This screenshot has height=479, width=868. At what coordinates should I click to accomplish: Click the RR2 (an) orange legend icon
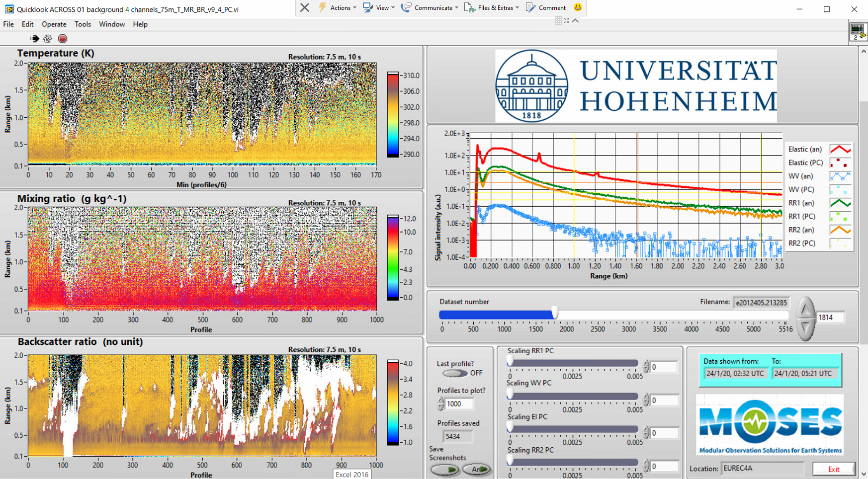840,230
